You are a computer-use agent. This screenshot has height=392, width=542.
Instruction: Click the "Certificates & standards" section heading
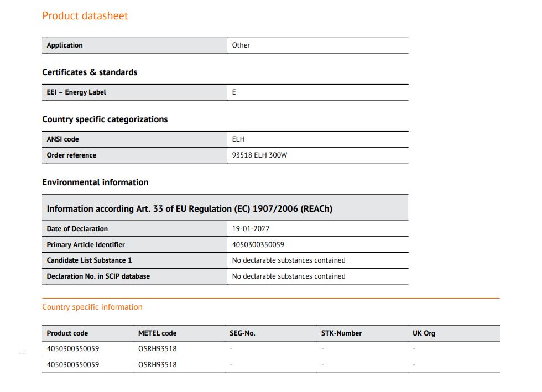point(90,72)
